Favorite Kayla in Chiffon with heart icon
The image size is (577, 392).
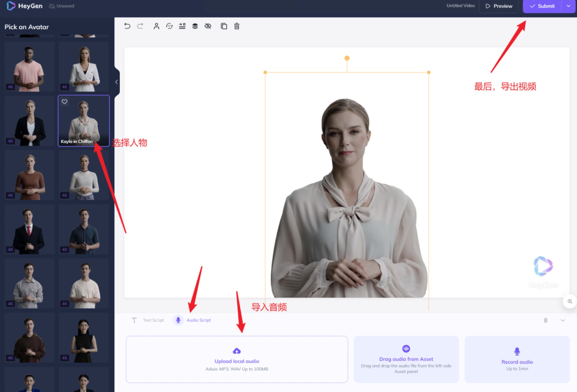coord(64,102)
